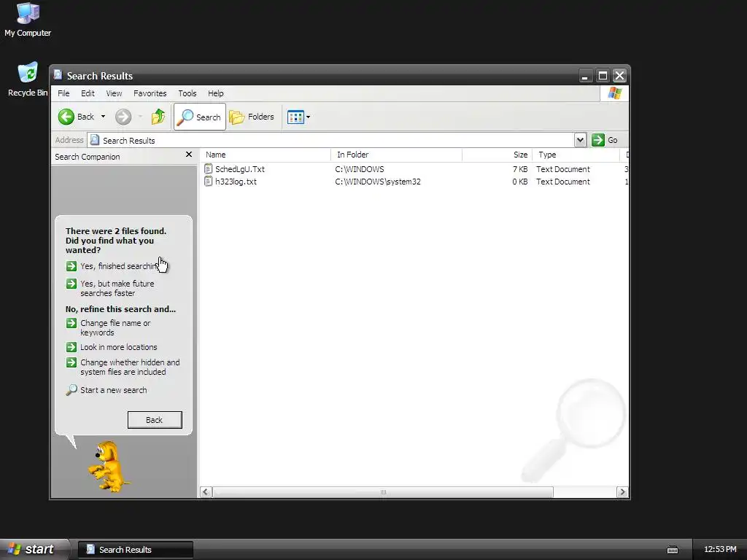The width and height of the screenshot is (747, 560).
Task: Open the File menu
Action: pos(63,93)
